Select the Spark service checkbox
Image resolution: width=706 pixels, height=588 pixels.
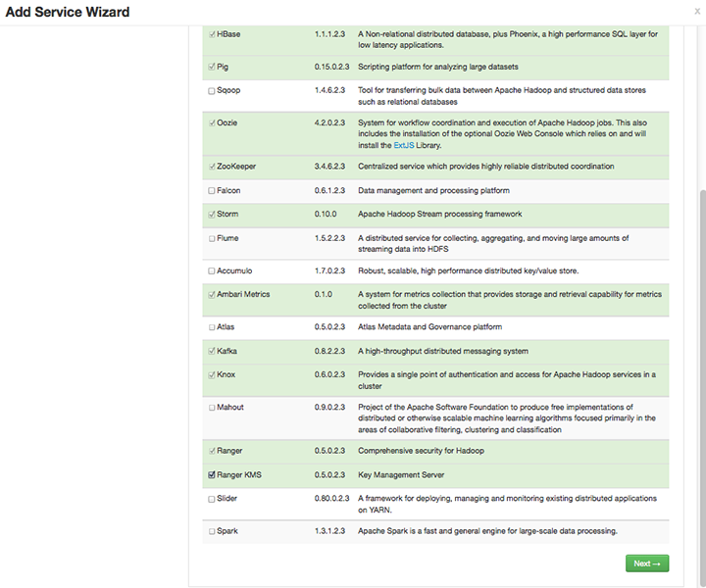tap(212, 532)
